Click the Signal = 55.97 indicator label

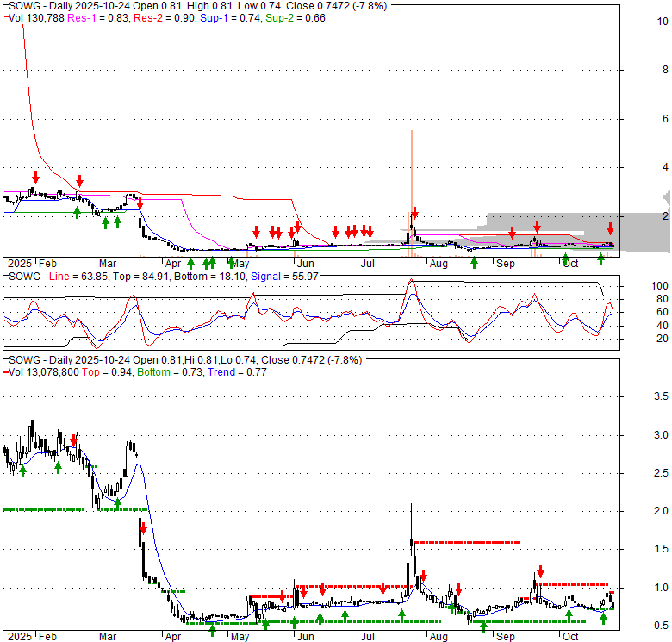pyautogui.click(x=284, y=277)
